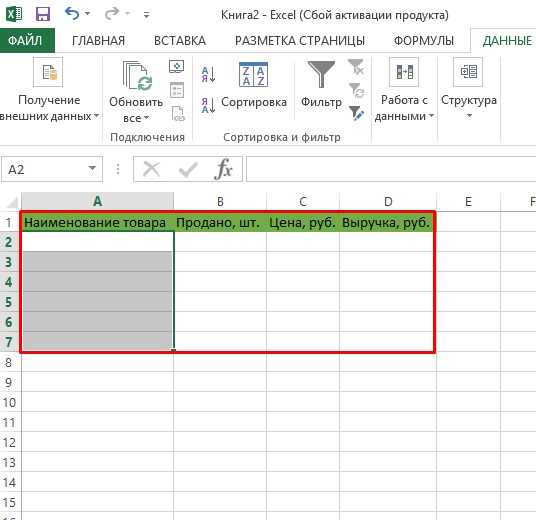Select column D header
The image size is (536, 520).
388,201
